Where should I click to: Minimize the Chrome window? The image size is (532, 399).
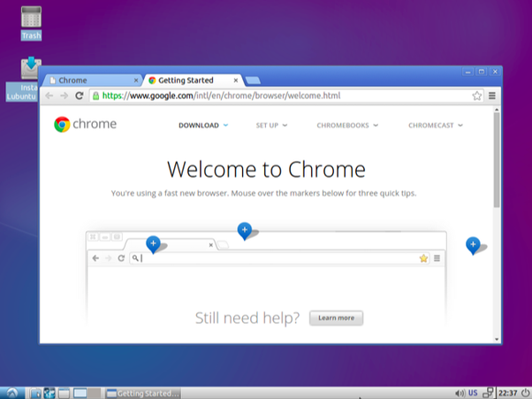tap(467, 72)
